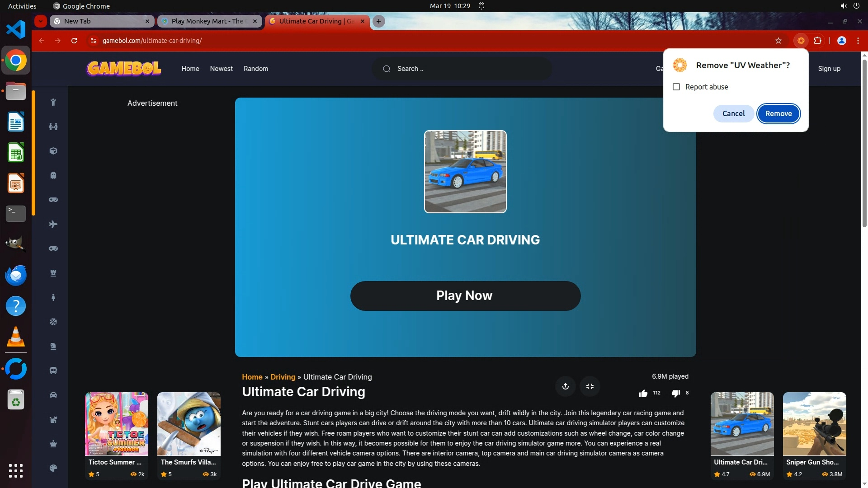Click the Remove button in dialog
Viewport: 868px width, 488px height.
778,113
